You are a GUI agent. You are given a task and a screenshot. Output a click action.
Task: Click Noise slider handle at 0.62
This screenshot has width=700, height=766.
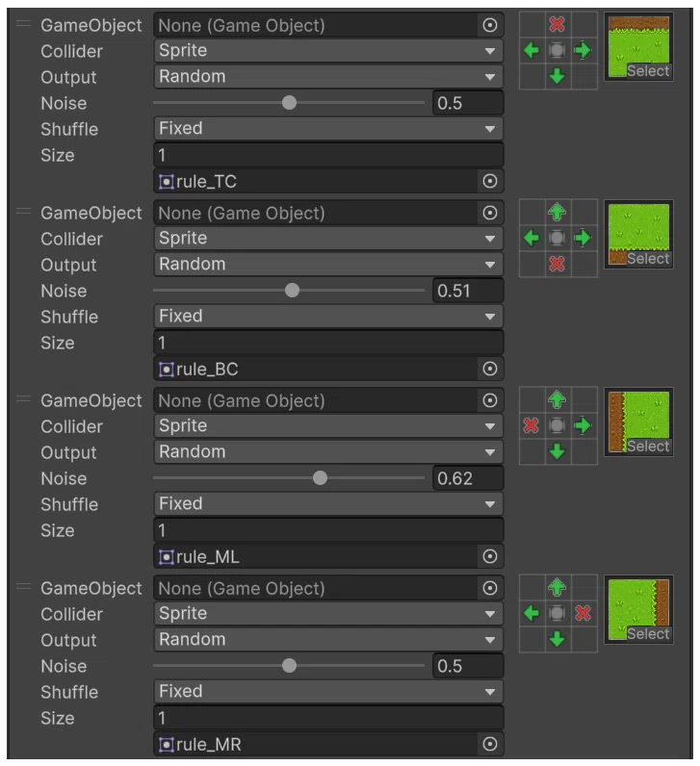pos(321,477)
